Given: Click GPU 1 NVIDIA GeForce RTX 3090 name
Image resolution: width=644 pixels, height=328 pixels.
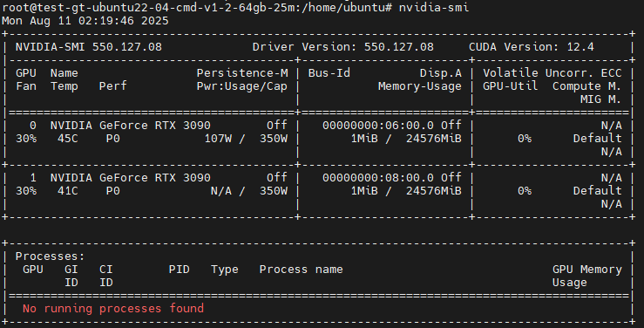Looking at the screenshot, I should click(x=131, y=178).
